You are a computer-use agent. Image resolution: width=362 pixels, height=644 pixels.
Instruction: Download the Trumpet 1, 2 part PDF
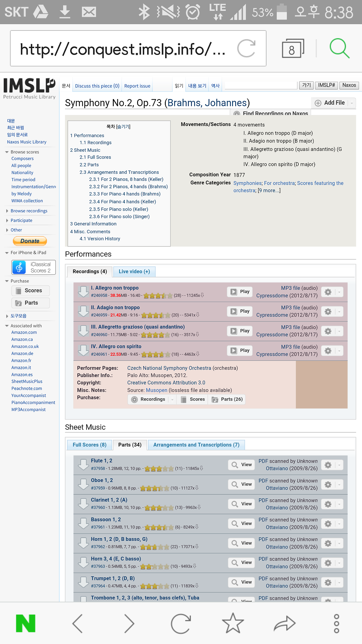point(83,582)
